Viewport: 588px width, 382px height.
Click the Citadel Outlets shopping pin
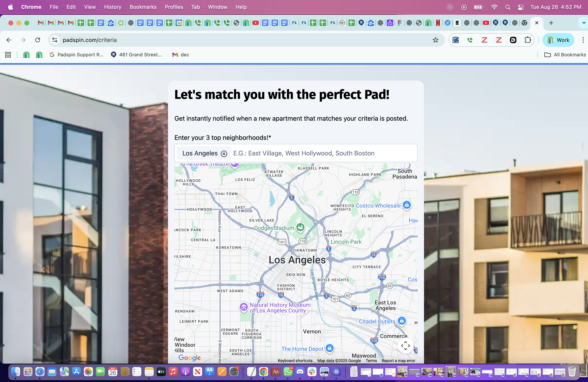(x=402, y=321)
